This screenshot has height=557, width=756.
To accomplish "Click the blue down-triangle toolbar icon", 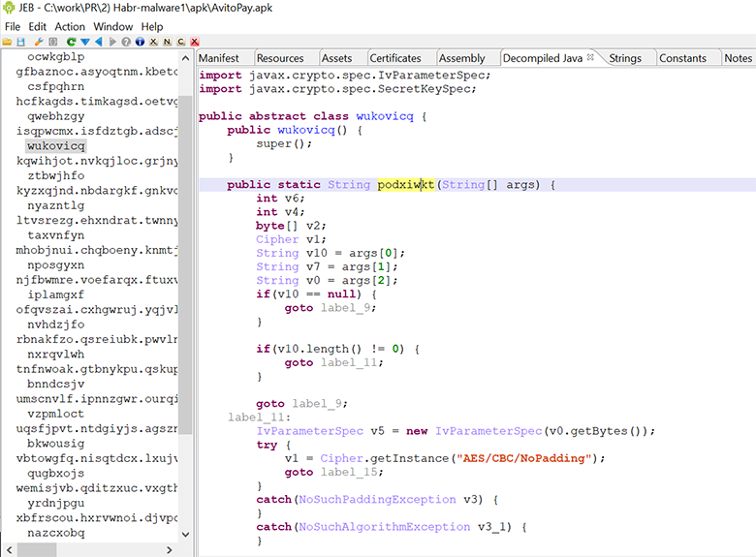I will click(x=85, y=42).
